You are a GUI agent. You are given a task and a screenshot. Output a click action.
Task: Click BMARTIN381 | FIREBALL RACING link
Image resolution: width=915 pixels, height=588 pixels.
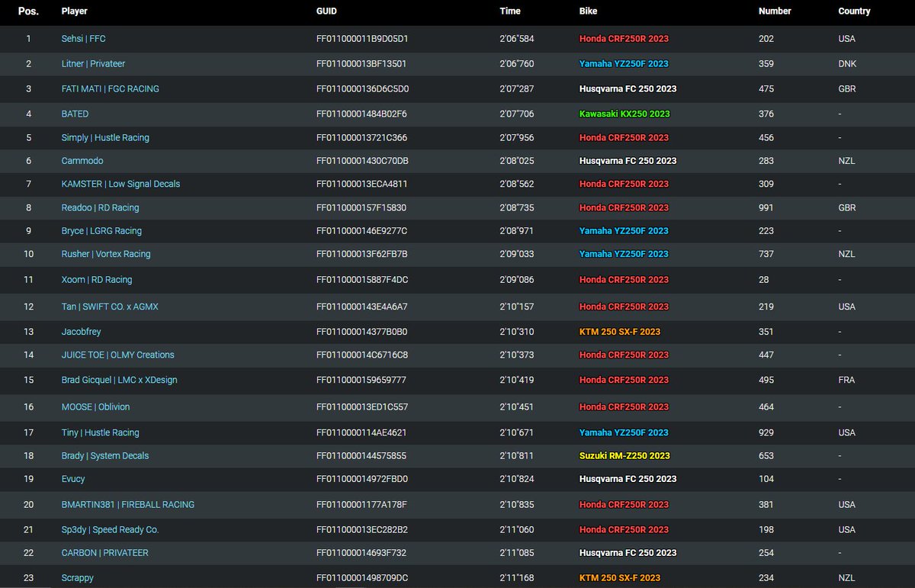pos(128,504)
